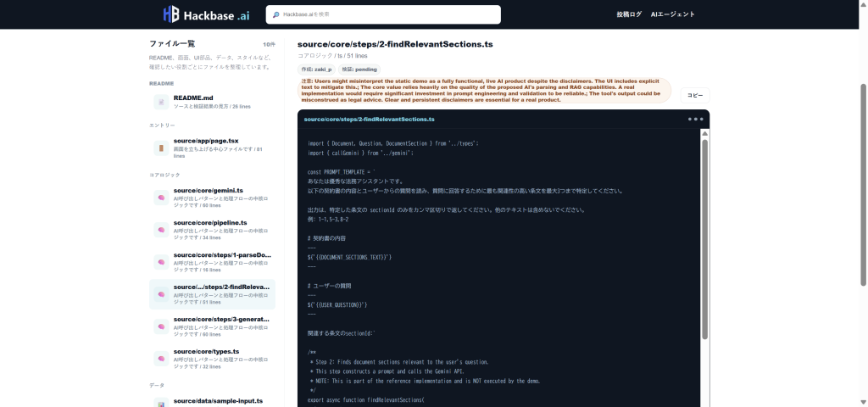Click the Hackbase HB logo icon

[x=171, y=14]
